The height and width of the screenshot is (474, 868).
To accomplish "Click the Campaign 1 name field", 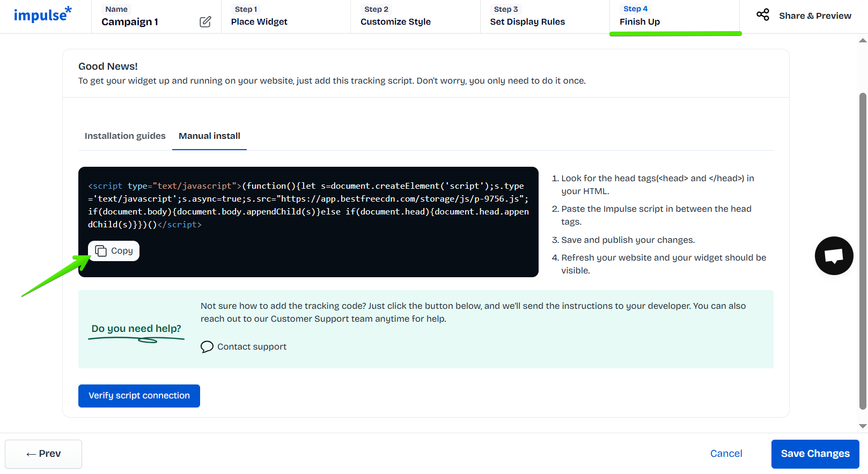I will [130, 22].
